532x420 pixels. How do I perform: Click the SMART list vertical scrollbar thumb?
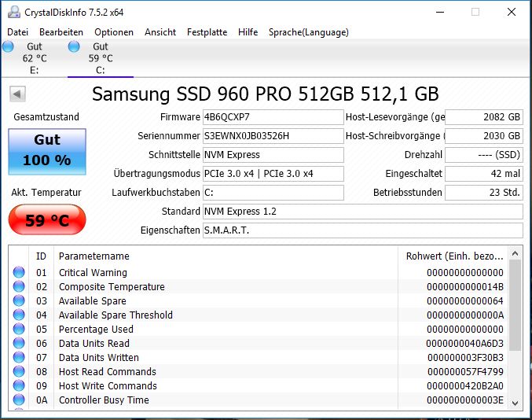(515, 306)
